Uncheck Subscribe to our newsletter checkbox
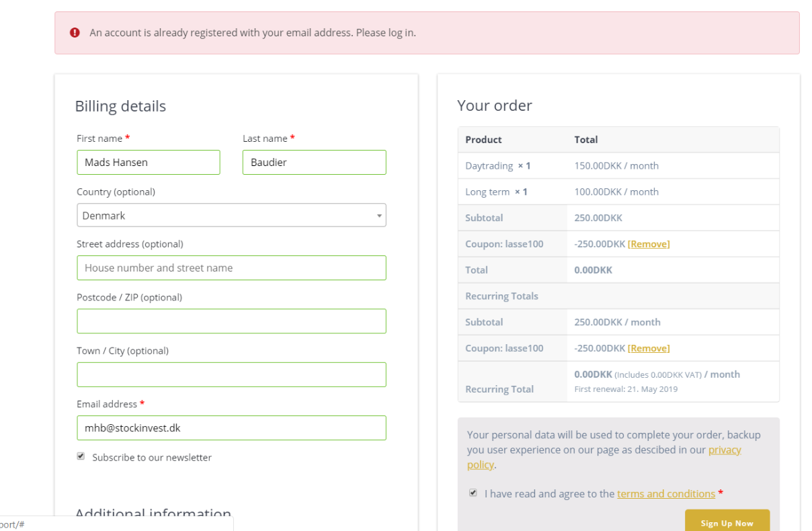The height and width of the screenshot is (531, 812). click(x=81, y=456)
